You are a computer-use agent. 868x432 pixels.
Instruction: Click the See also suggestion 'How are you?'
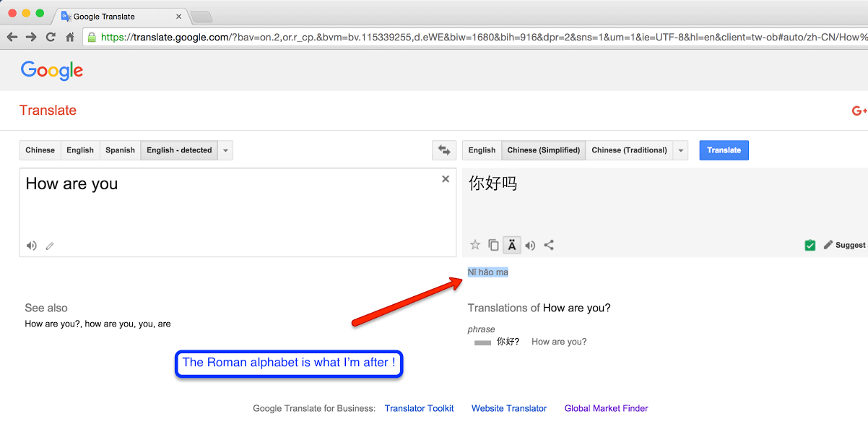click(53, 324)
